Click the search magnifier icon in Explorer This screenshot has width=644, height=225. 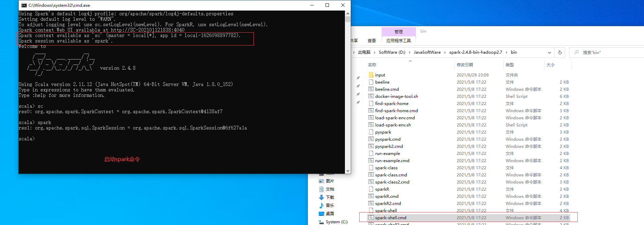click(576, 52)
